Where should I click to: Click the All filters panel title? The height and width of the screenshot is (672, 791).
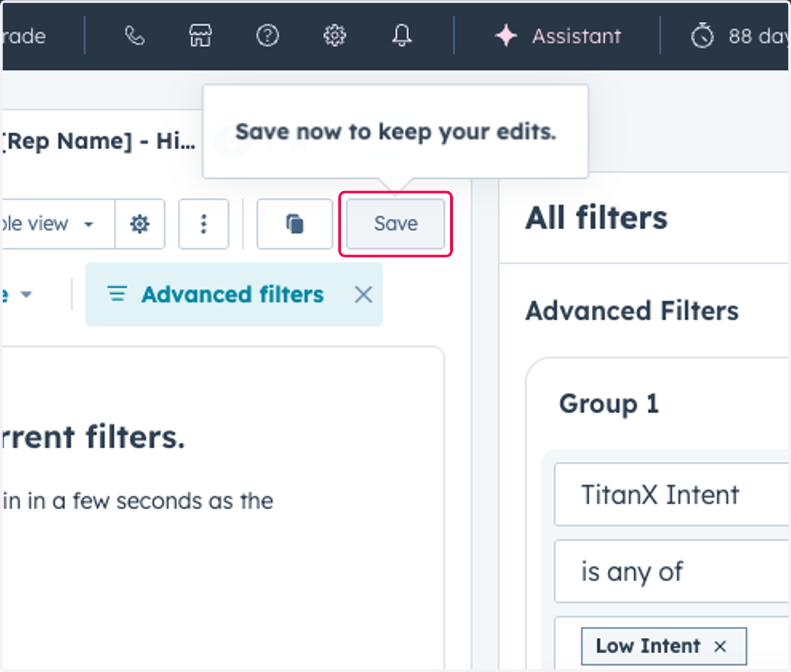[x=597, y=218]
